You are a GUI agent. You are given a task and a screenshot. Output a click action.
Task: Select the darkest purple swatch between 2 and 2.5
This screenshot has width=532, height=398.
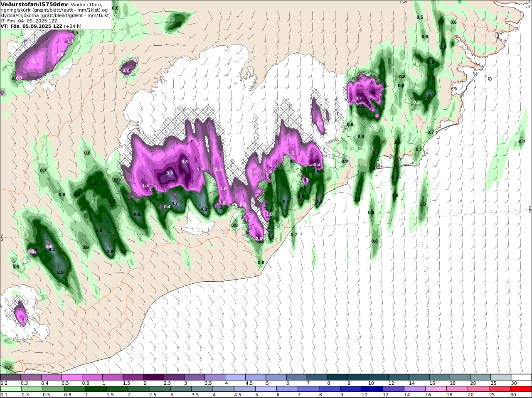pos(153,377)
